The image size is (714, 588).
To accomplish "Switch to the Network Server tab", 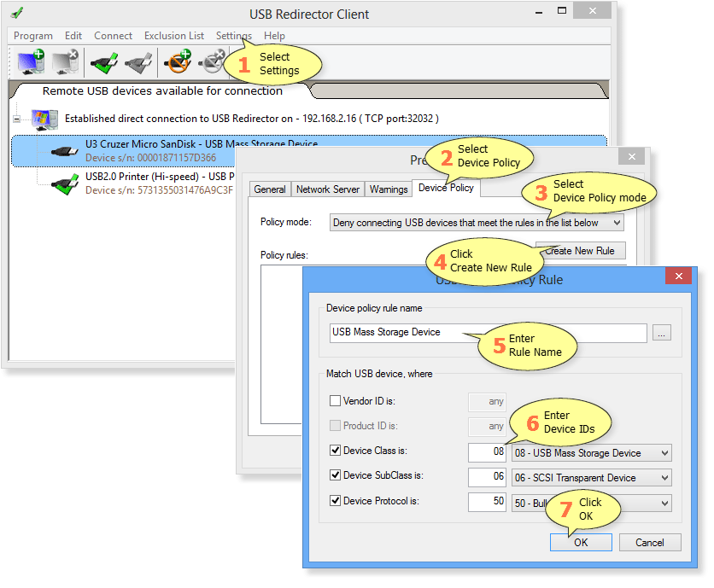I will 328,189.
